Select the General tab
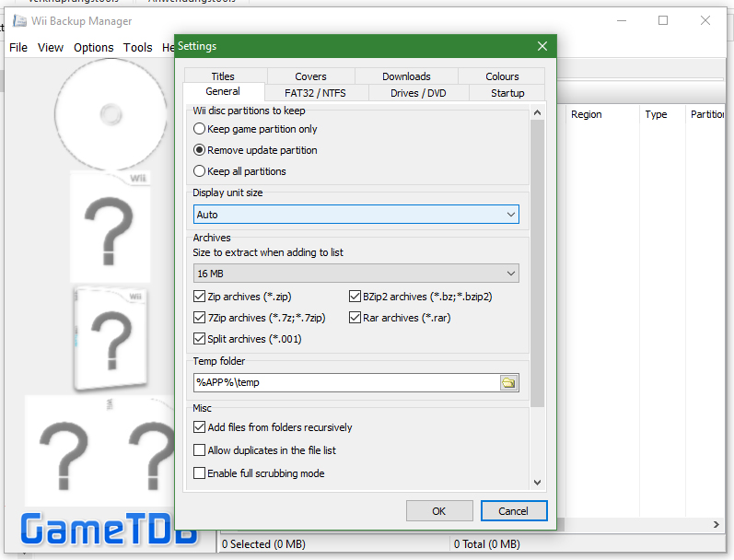The width and height of the screenshot is (734, 560). click(223, 92)
